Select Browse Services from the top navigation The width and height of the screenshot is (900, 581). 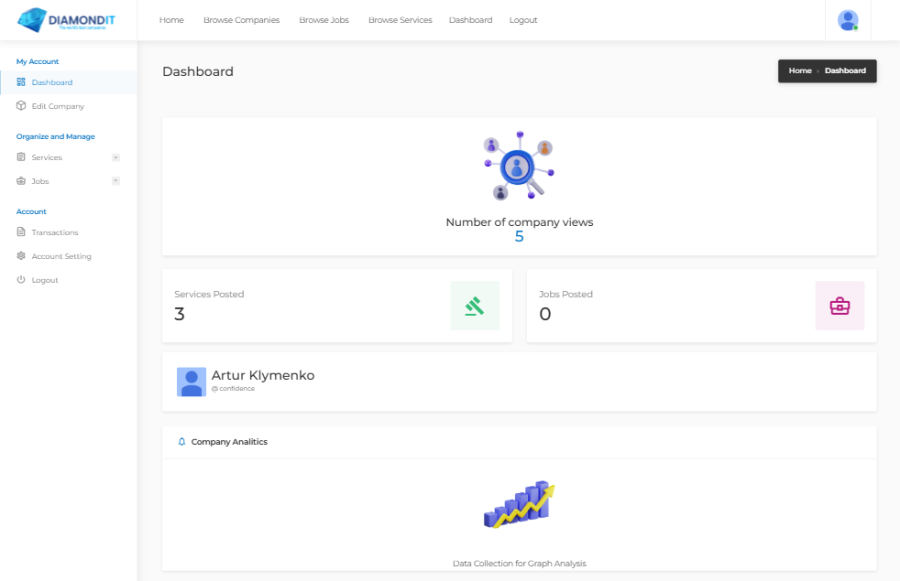coord(400,19)
